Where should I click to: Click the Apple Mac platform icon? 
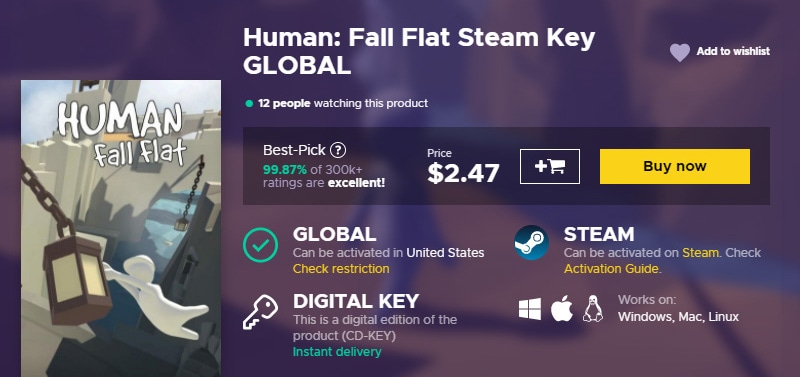tap(562, 309)
